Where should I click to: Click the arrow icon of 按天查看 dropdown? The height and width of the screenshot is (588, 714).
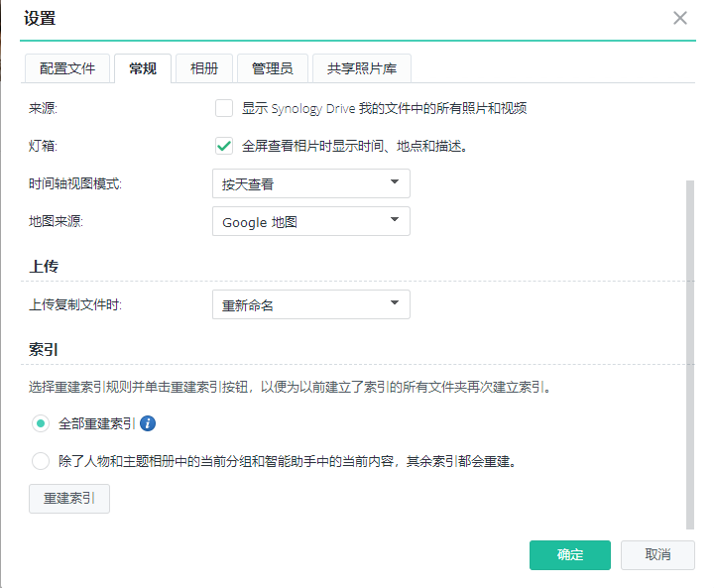click(395, 181)
